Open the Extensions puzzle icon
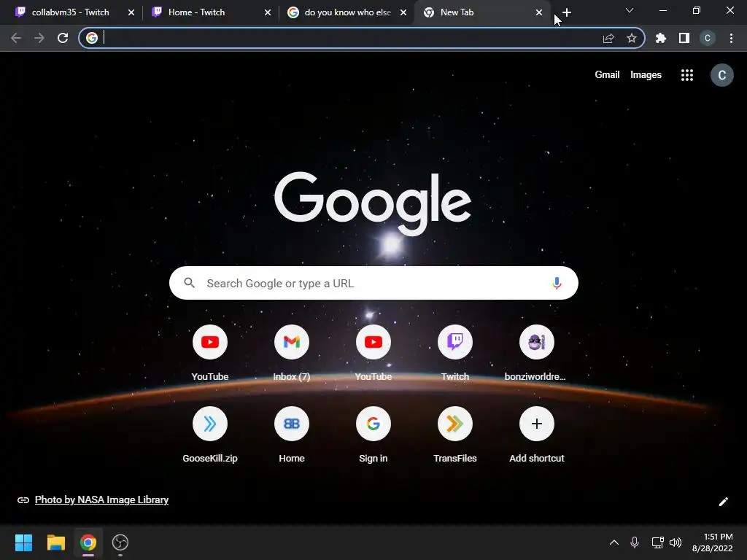747x560 pixels. tap(661, 38)
